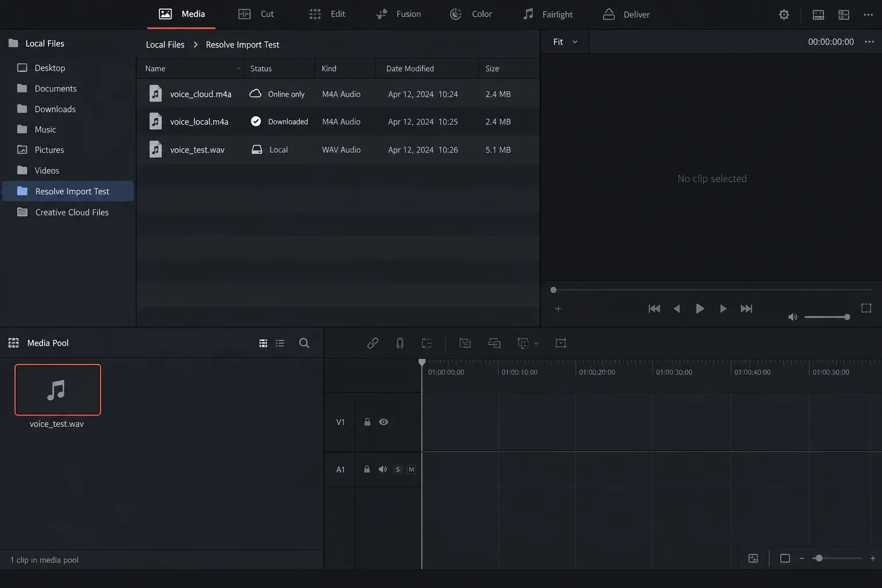Switch Media Pool to thumbnail view
Image resolution: width=882 pixels, height=588 pixels.
(263, 343)
